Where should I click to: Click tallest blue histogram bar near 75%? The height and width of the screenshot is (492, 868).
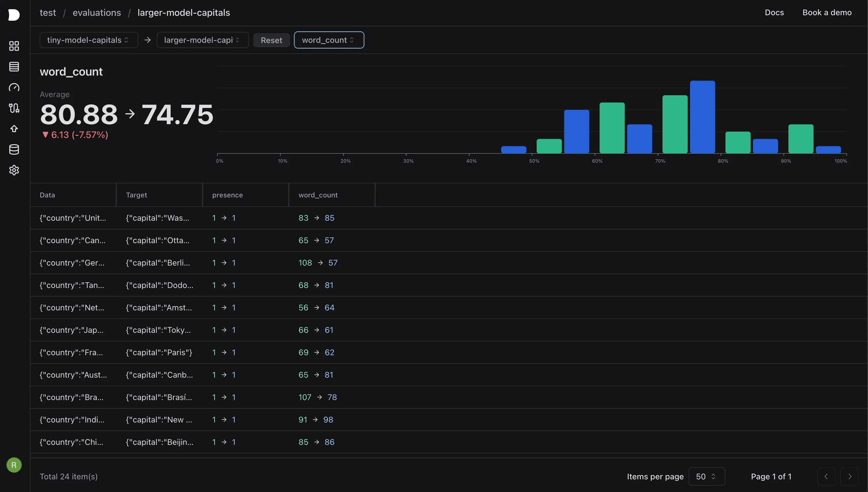(702, 117)
